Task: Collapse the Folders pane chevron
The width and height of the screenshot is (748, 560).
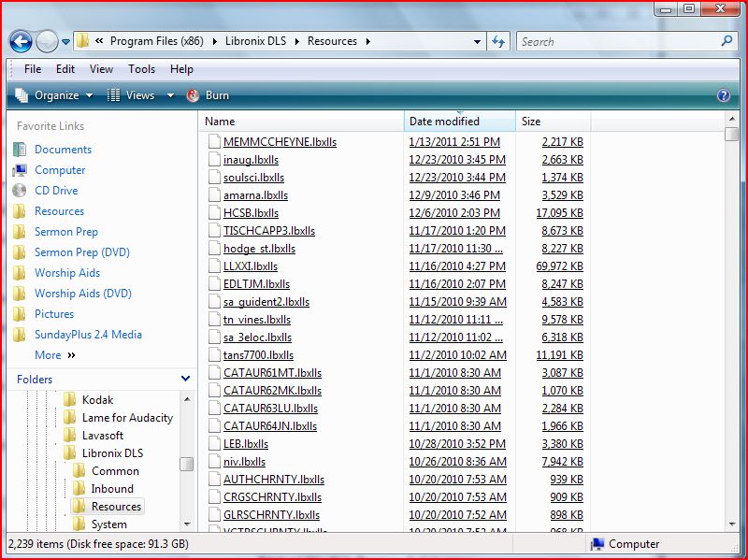Action: tap(185, 379)
